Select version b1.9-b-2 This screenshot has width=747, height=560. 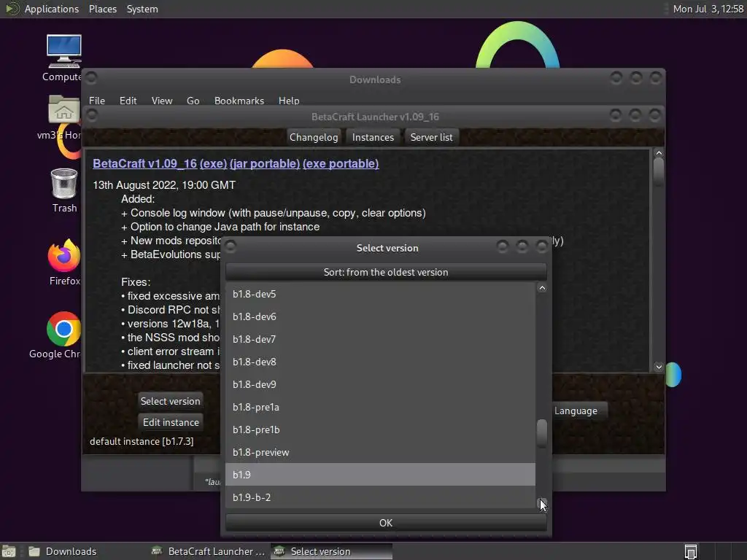point(380,497)
